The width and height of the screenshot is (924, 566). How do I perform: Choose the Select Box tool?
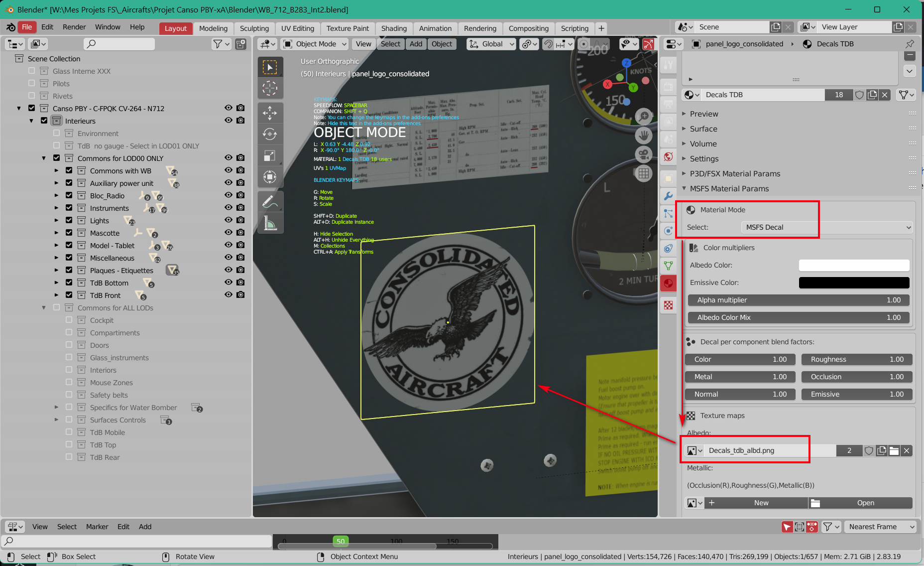270,67
